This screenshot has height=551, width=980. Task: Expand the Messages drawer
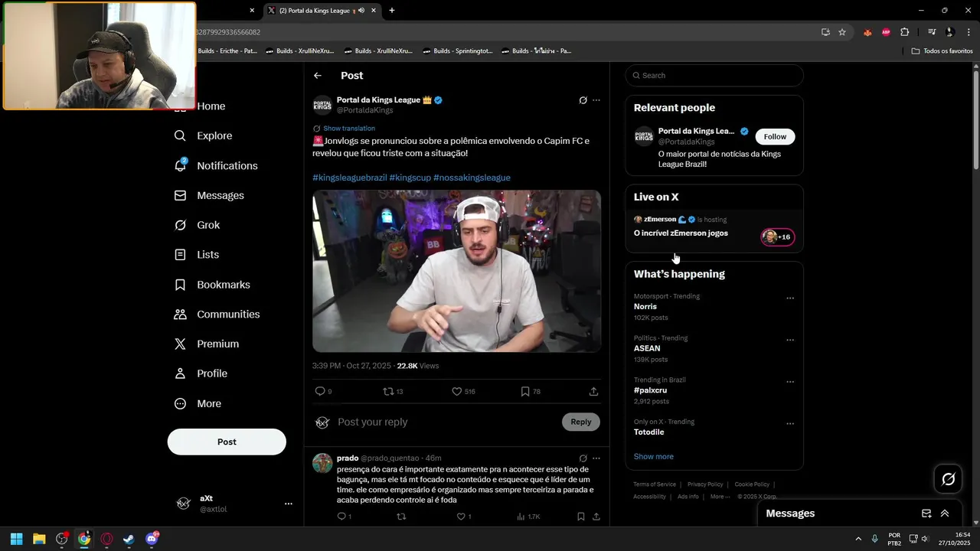[945, 514]
